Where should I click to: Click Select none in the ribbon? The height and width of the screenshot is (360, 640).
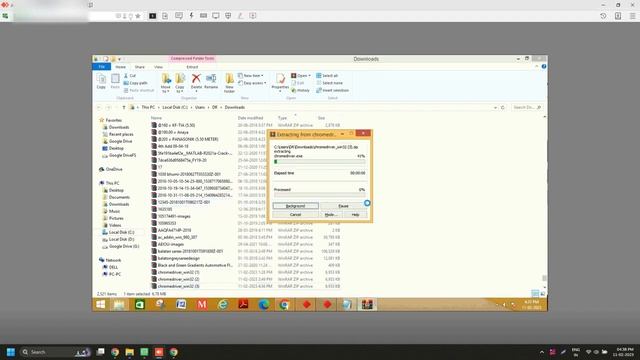pos(330,83)
